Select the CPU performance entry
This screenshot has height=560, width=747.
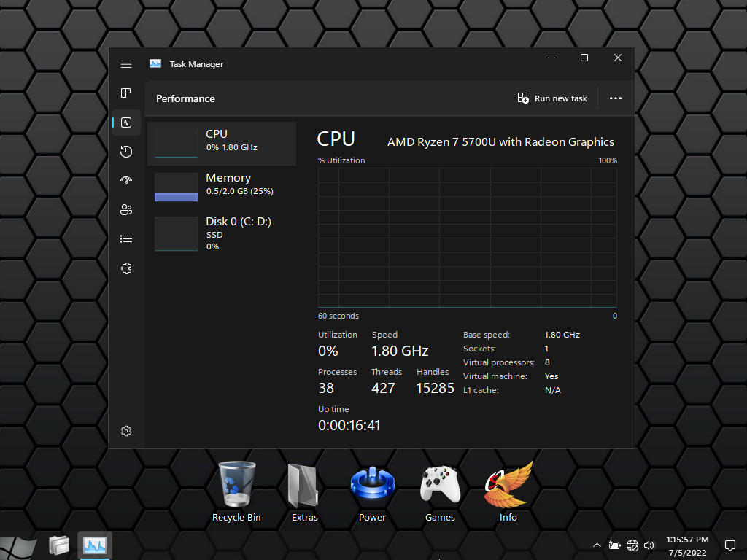click(222, 144)
